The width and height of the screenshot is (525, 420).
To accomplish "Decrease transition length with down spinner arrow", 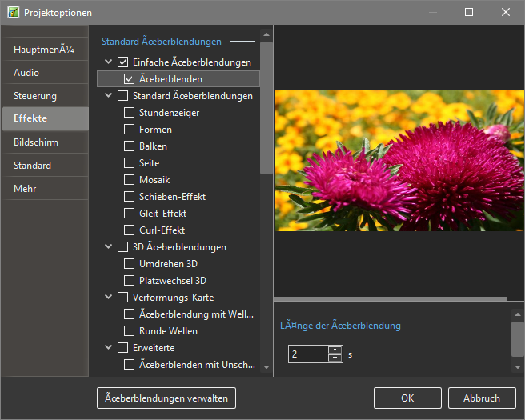I will (x=335, y=358).
